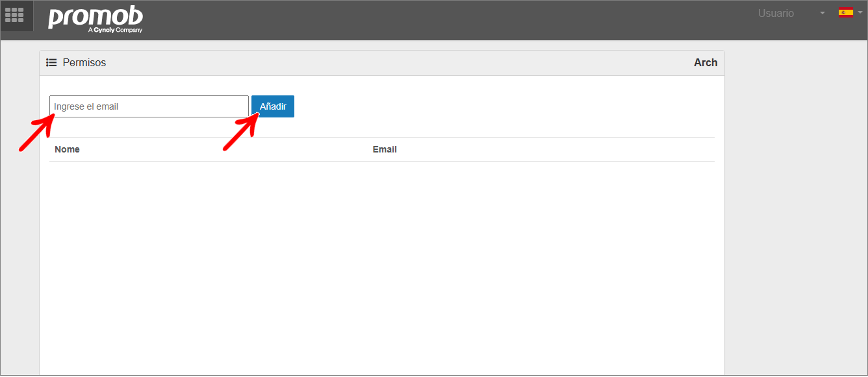Screen dimensions: 868x377
Task: Click the Permisos list icon
Action: point(51,63)
